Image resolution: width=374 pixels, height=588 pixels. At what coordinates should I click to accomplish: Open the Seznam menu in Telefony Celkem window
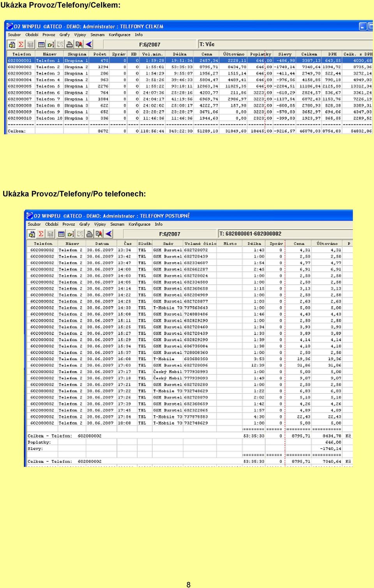click(x=97, y=35)
